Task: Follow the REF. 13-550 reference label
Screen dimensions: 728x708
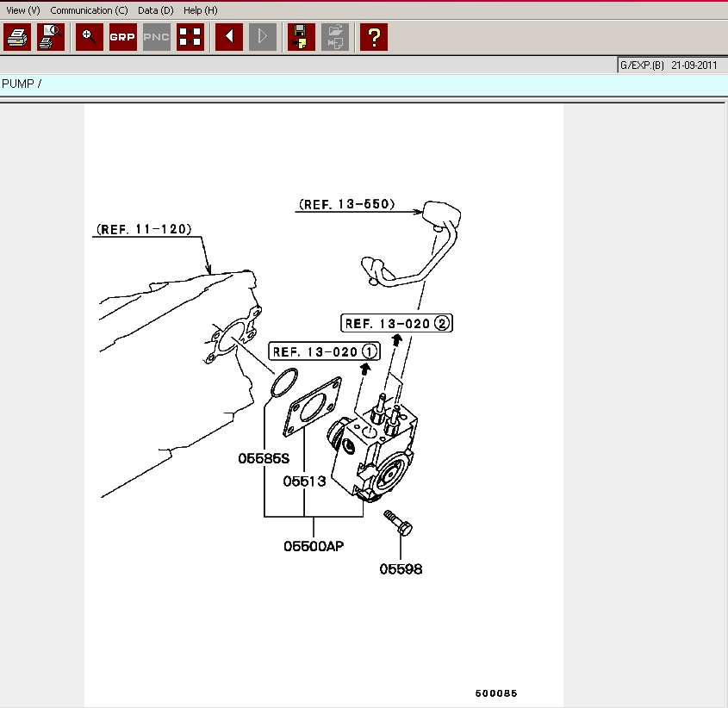Action: pyautogui.click(x=346, y=205)
